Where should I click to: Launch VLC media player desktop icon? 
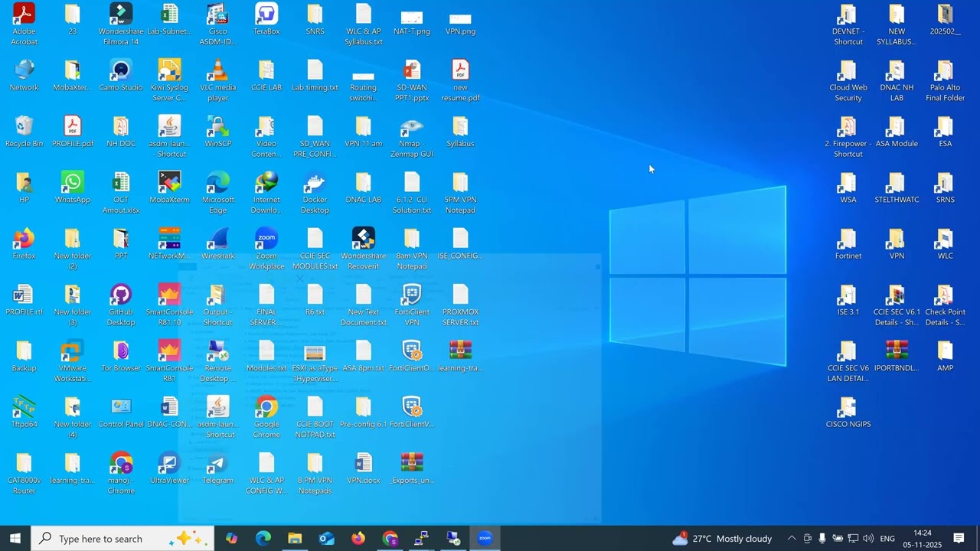point(218,80)
